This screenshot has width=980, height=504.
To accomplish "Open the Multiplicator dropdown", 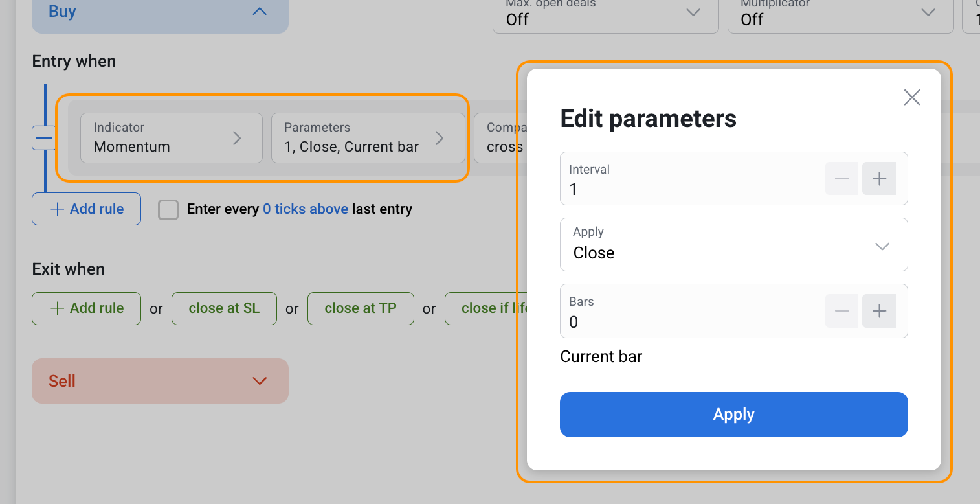I will click(840, 13).
